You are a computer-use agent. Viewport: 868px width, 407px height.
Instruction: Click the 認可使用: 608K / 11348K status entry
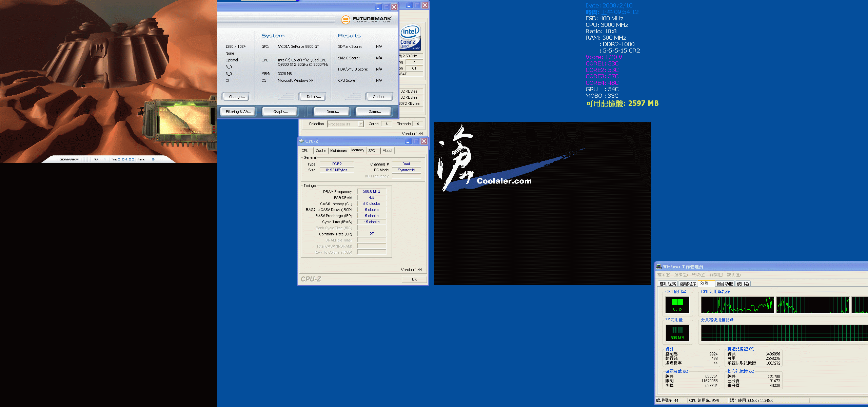click(751, 401)
